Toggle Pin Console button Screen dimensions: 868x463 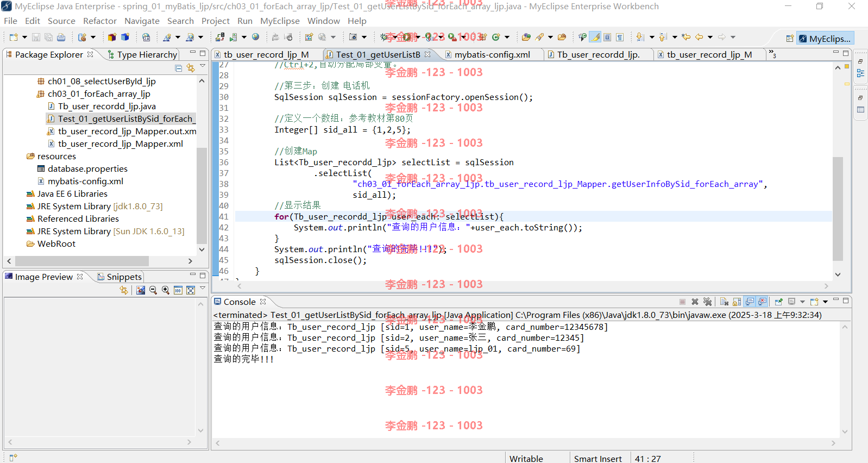[x=779, y=302]
